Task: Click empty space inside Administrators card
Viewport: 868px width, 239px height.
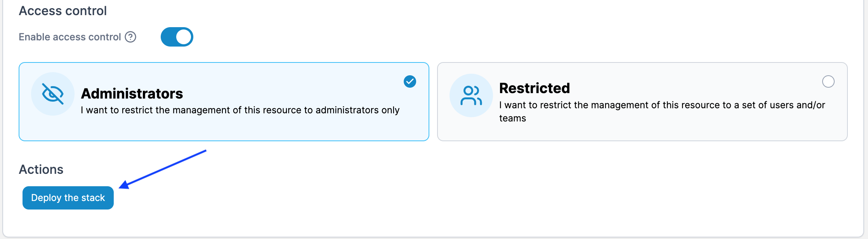Action: [x=233, y=128]
